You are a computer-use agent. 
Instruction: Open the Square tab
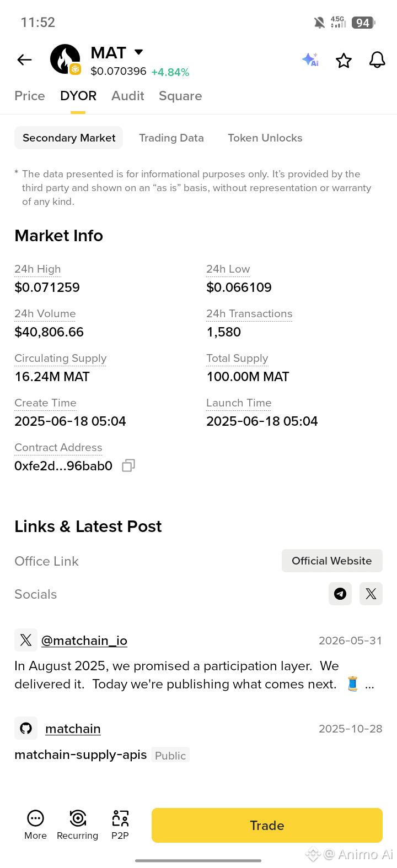180,96
